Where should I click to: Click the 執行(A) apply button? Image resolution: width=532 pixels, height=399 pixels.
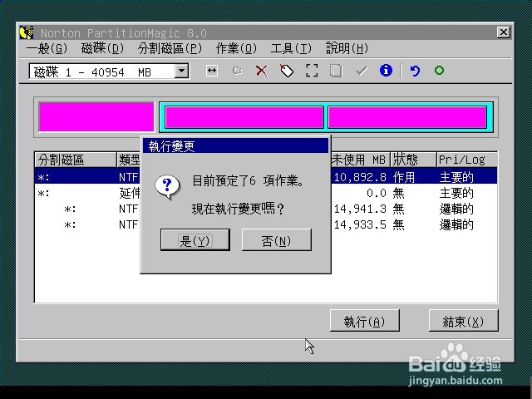click(x=364, y=320)
